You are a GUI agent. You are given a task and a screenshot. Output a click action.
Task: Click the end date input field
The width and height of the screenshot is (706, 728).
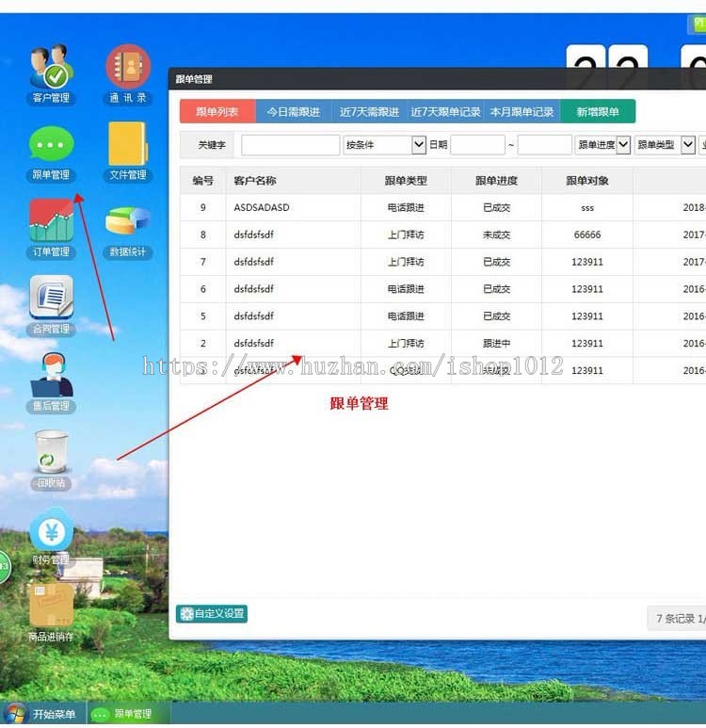544,145
